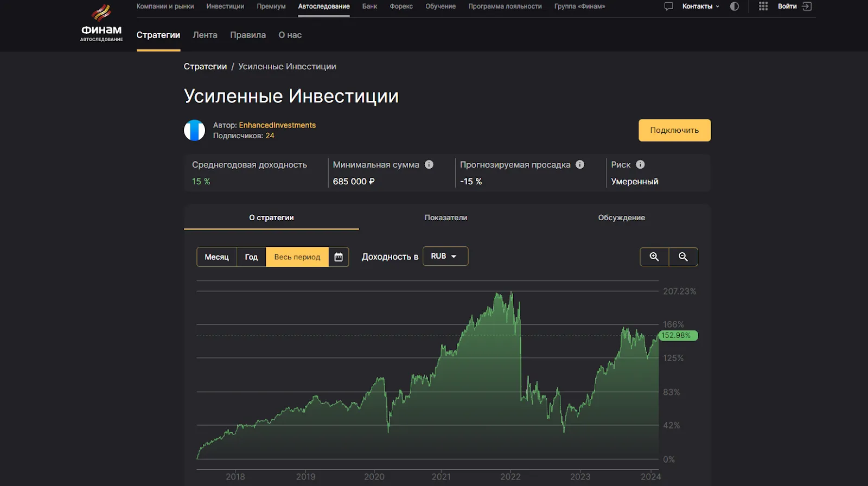The width and height of the screenshot is (868, 486).
Task: Switch to the Показатели tab
Action: tap(446, 218)
